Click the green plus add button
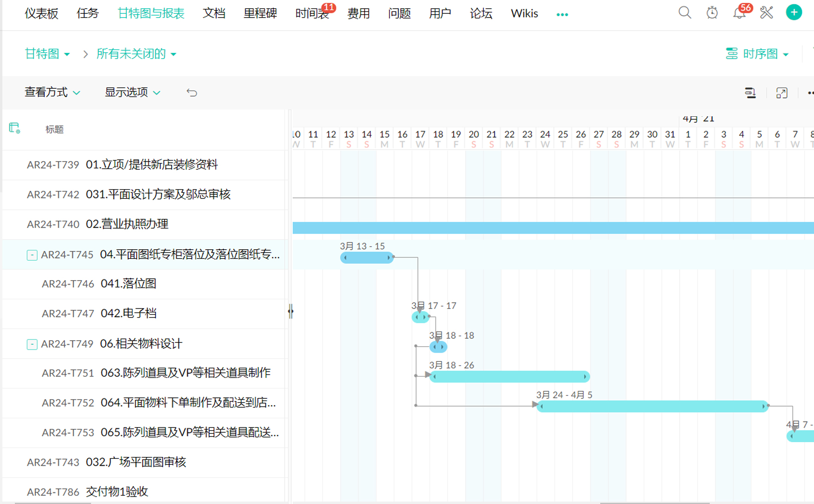Image resolution: width=814 pixels, height=504 pixels. click(794, 12)
